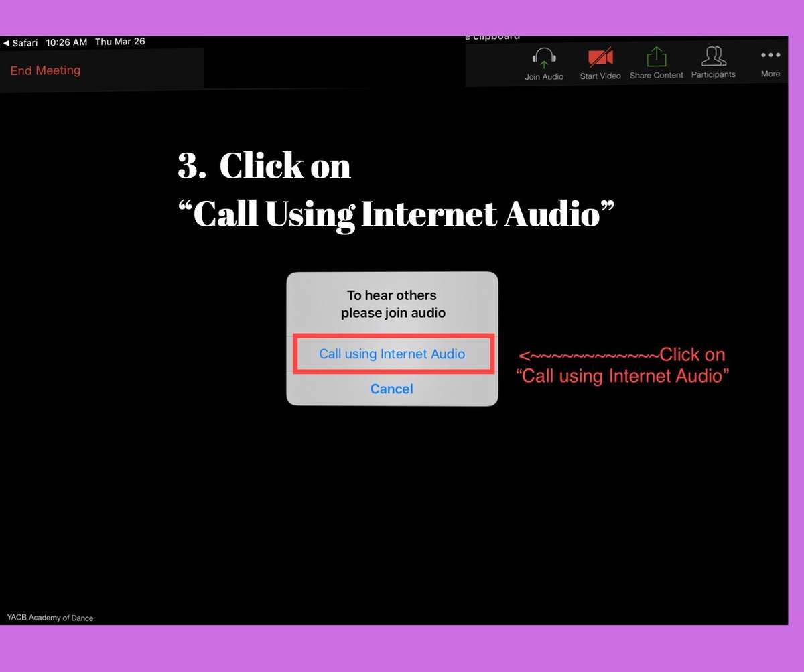Click the Thu Mar 26 date in the status bar
The image size is (804, 672).
[x=120, y=42]
